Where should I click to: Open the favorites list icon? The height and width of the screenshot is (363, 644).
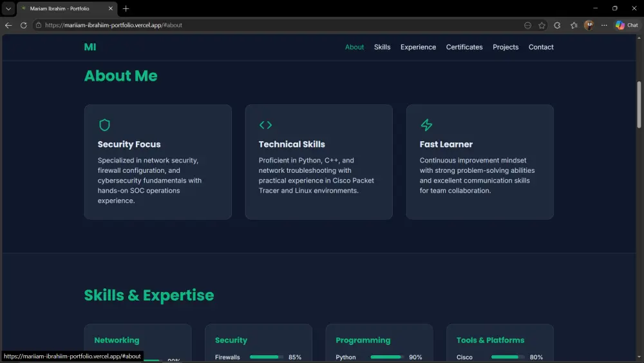(x=574, y=25)
